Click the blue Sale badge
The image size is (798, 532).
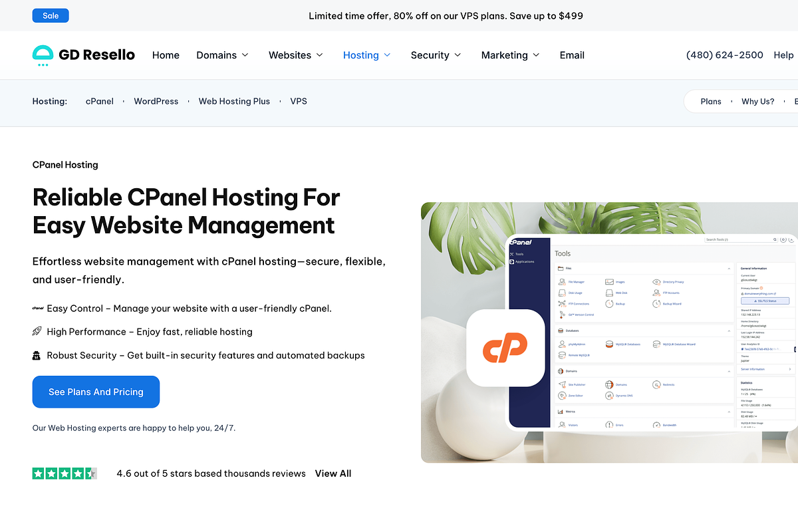click(x=51, y=15)
